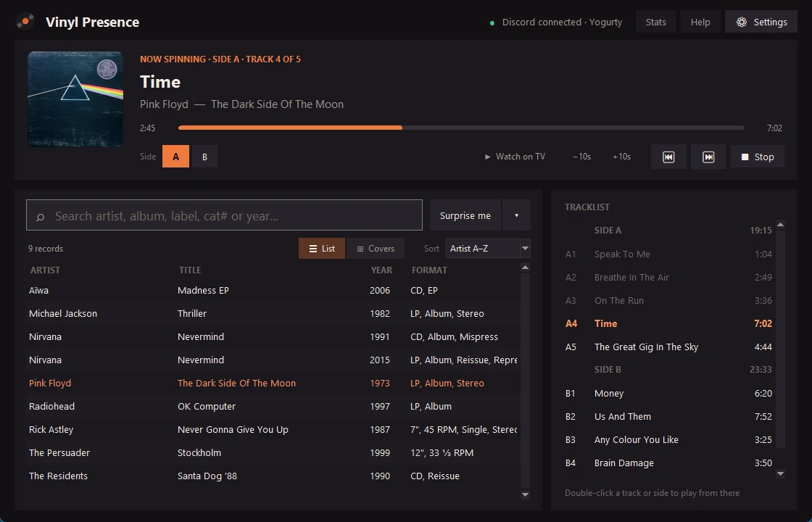Open the Help page
The image size is (812, 522).
click(700, 22)
